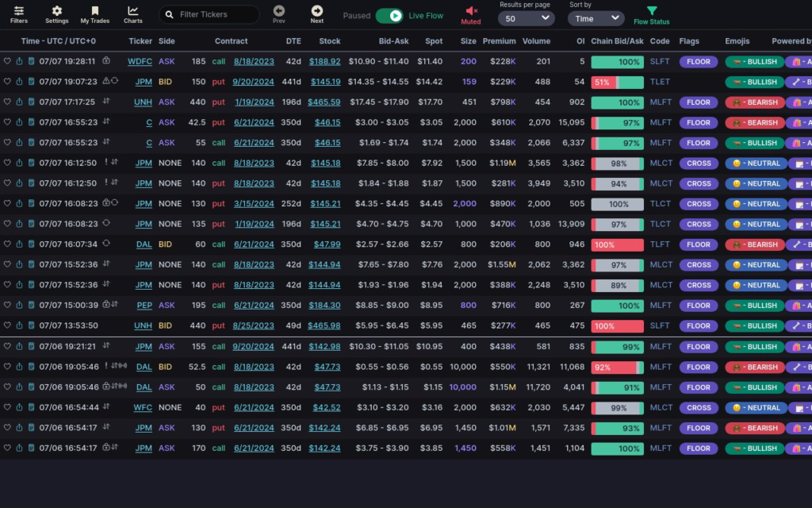Click the lock icon beside 07/07 19:28:11
This screenshot has width=812, height=508.
(106, 60)
